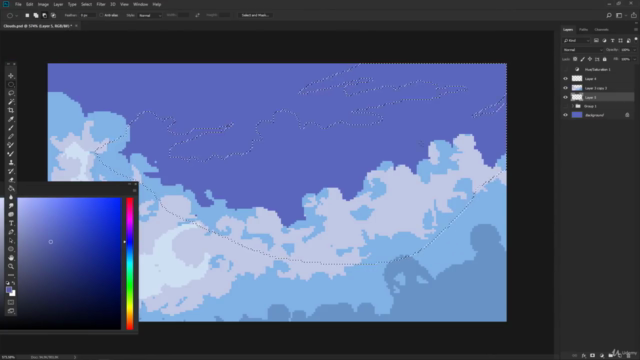Open the Fill value dropdown arrow
Viewport: 640px width, 360px height.
point(635,59)
